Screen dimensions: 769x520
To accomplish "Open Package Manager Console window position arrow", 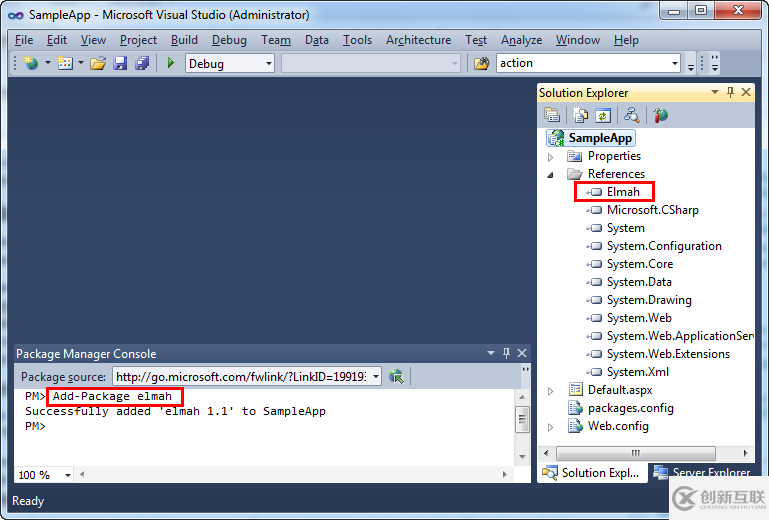I will point(490,353).
